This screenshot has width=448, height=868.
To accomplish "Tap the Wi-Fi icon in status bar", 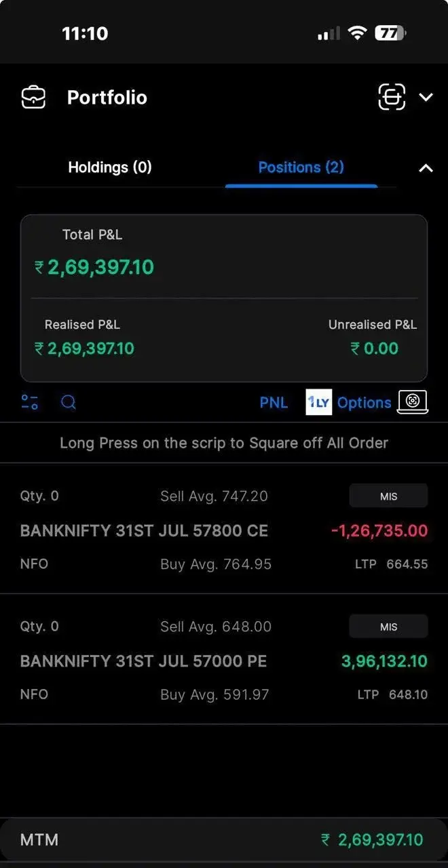I will pos(357,33).
